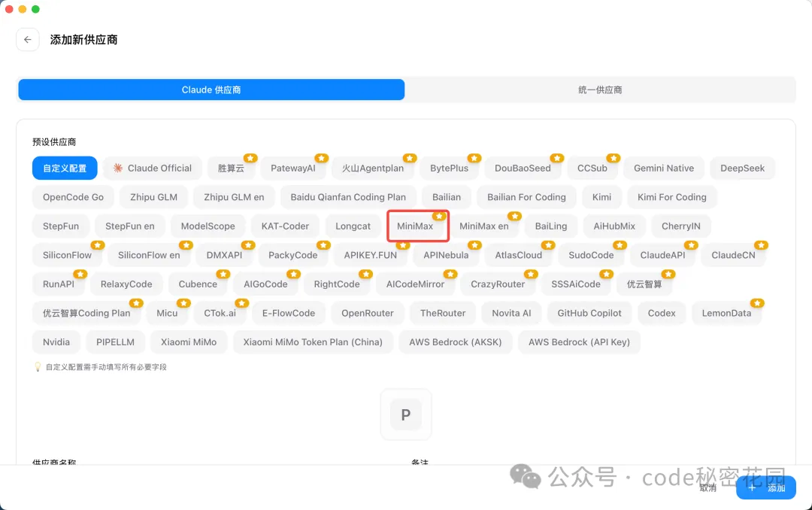The image size is (812, 510).
Task: Select the Cubence preset
Action: pos(198,284)
